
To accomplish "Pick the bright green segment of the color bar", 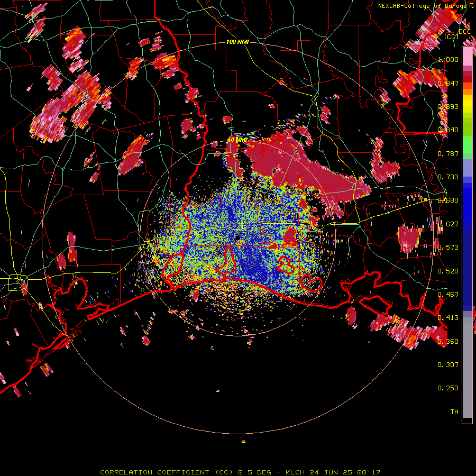I will [467, 143].
